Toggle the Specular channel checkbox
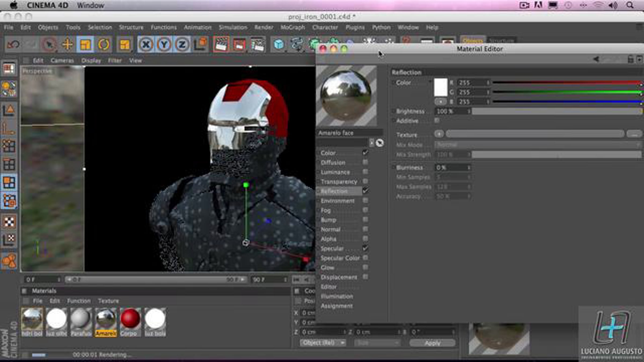The height and width of the screenshot is (362, 644). pos(365,248)
